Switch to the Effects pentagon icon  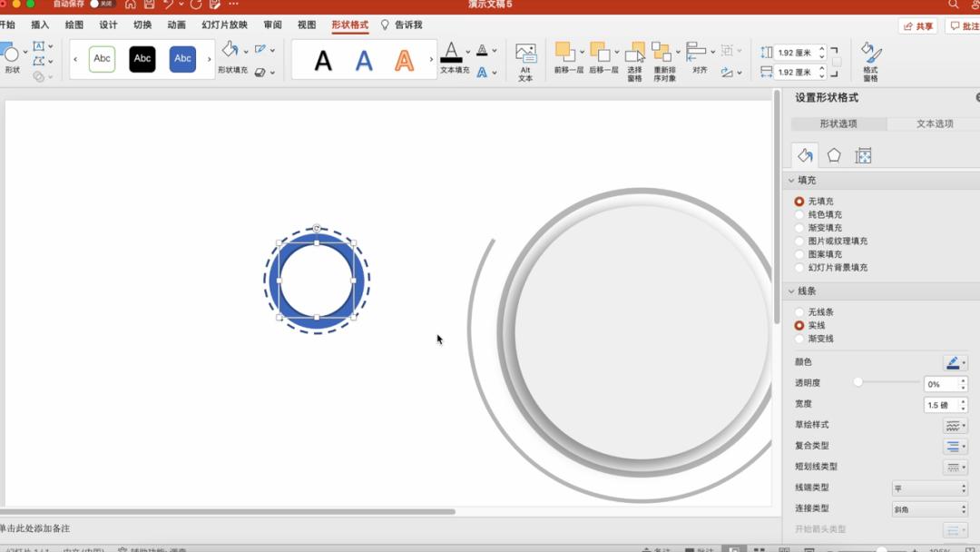click(834, 155)
